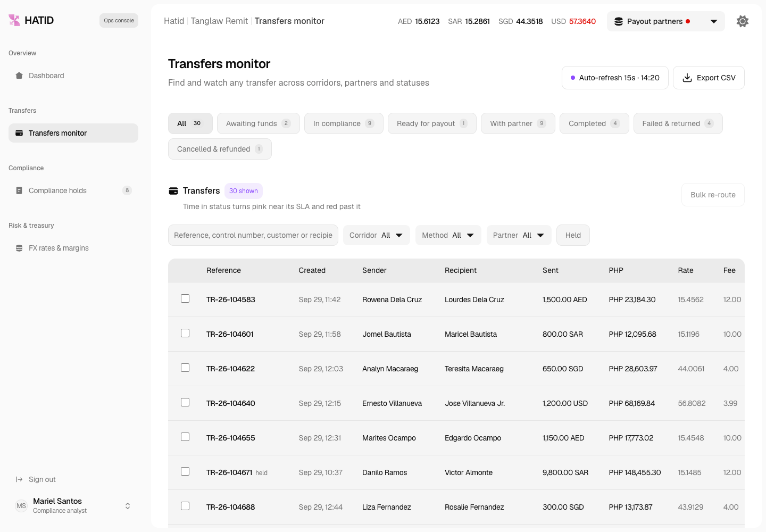Viewport: 766px width, 532px height.
Task: Select the All transfers tab
Action: [x=190, y=123]
